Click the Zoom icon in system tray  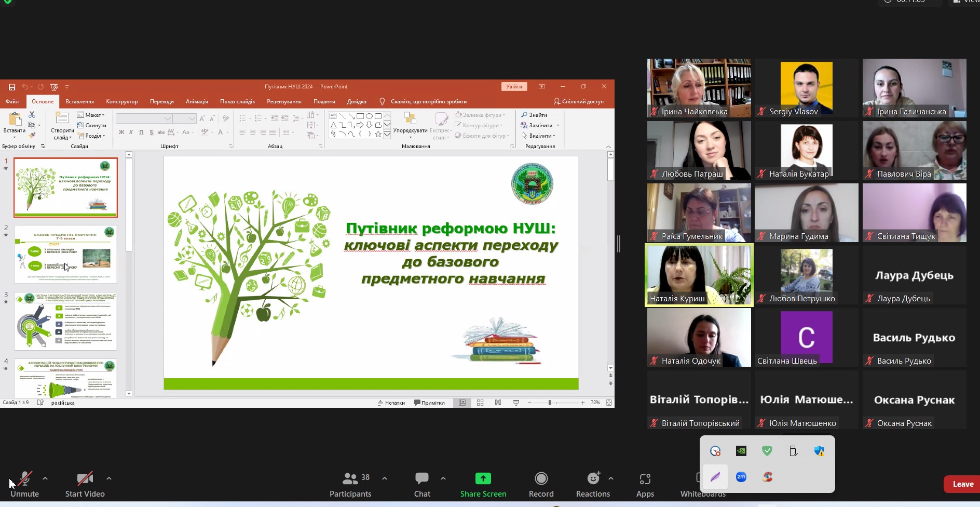click(x=741, y=477)
